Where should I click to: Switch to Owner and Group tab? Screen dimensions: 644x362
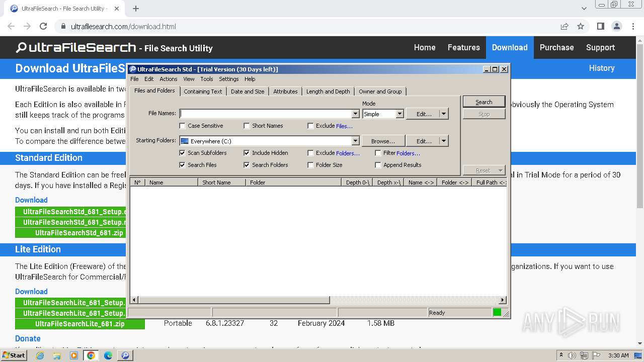[380, 92]
